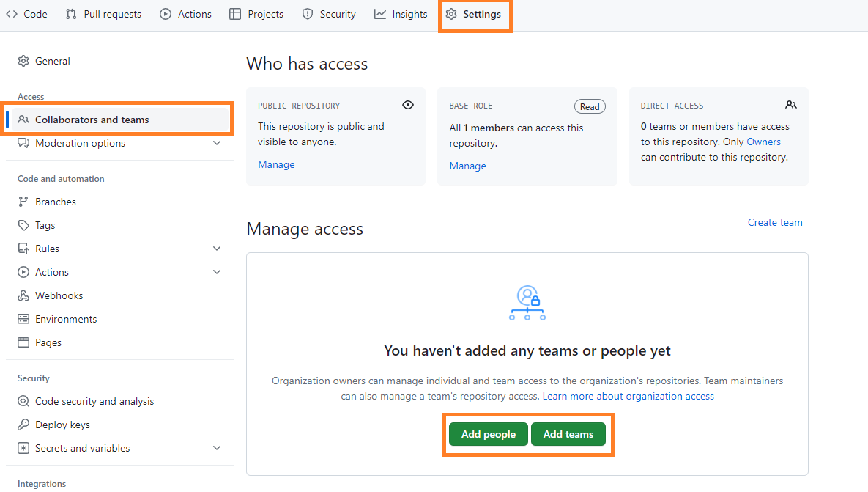Open the Actions tab in top navigation
The image size is (868, 492).
click(185, 14)
